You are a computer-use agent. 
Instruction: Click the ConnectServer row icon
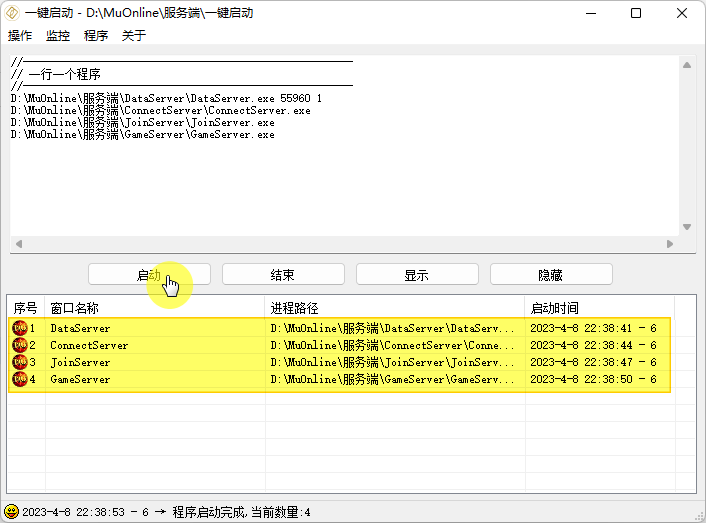19,345
